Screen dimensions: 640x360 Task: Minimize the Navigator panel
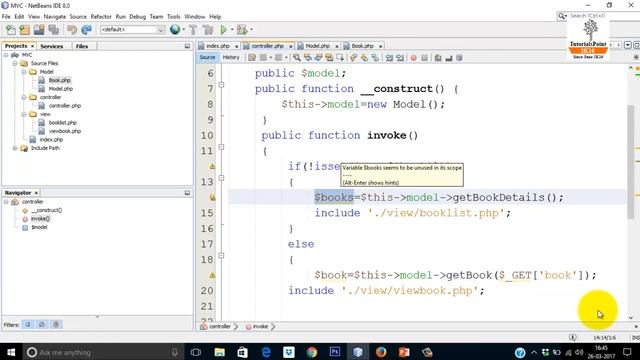pos(187,193)
